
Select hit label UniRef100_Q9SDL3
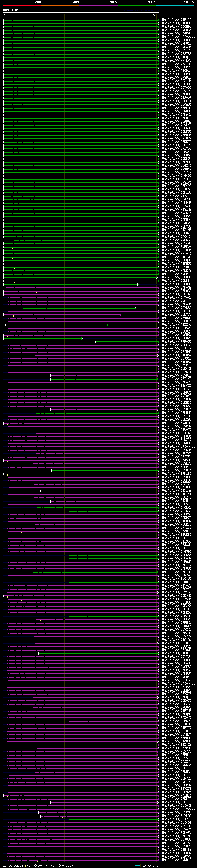coord(177,78)
